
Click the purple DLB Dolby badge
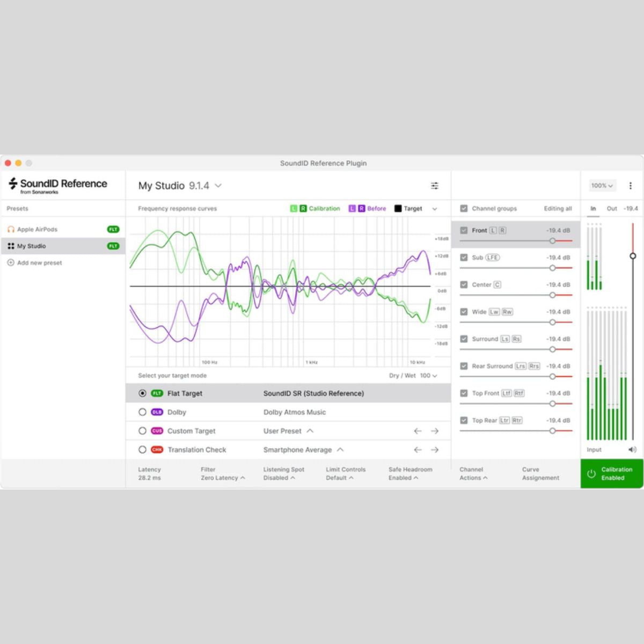coord(157,412)
